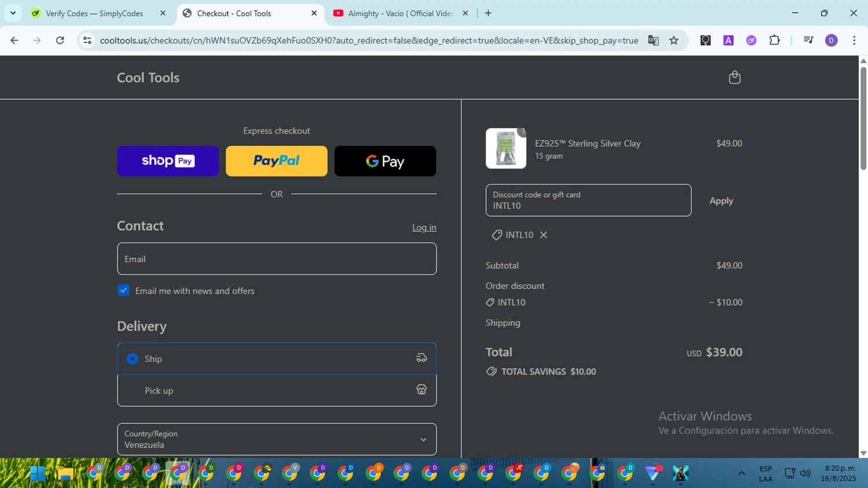
Task: Click the page vertical scrollbar thumb
Action: pyautogui.click(x=863, y=118)
